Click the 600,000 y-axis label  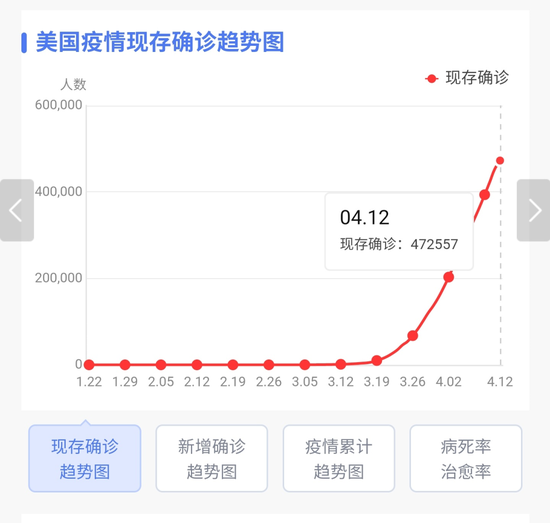tap(59, 105)
